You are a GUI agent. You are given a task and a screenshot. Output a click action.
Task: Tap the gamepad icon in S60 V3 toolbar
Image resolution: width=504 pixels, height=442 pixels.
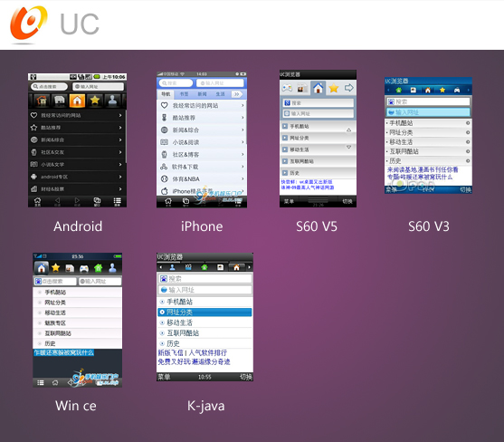[457, 90]
